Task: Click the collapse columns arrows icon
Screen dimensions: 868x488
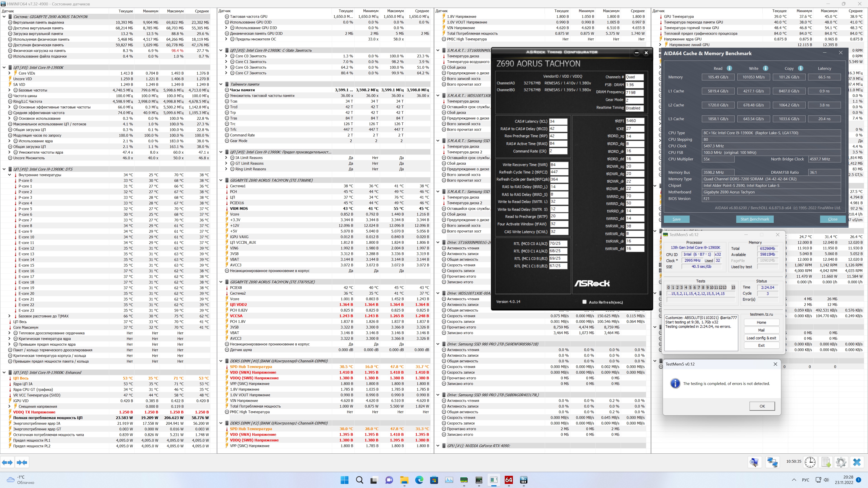Action: coord(22,462)
